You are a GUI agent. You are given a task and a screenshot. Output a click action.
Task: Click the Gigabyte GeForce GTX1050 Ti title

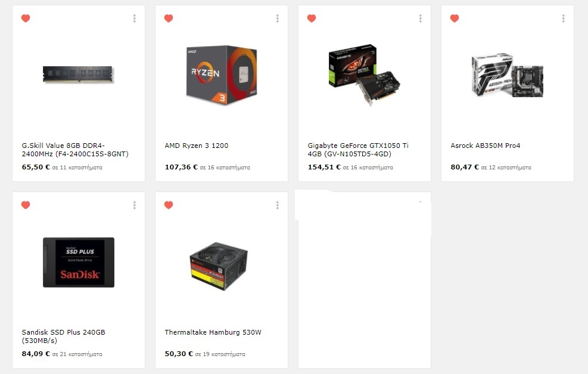tap(358, 150)
